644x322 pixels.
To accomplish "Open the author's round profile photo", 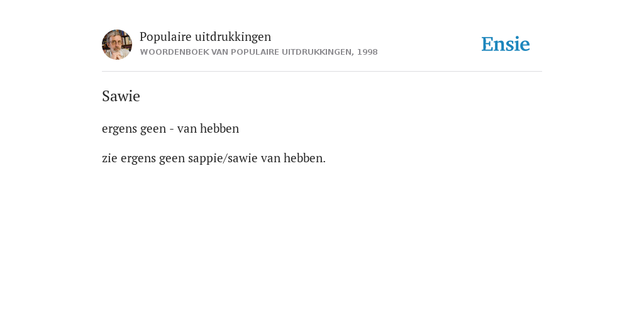I will click(x=117, y=45).
